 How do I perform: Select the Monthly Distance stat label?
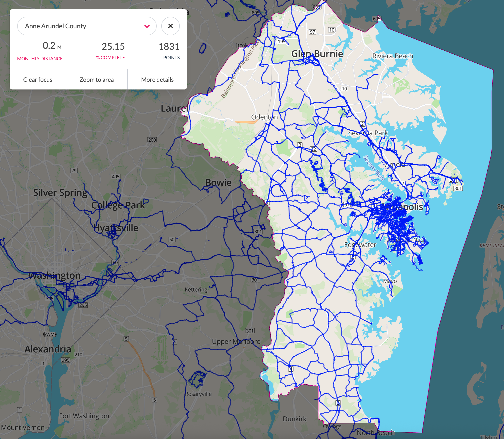pos(40,59)
